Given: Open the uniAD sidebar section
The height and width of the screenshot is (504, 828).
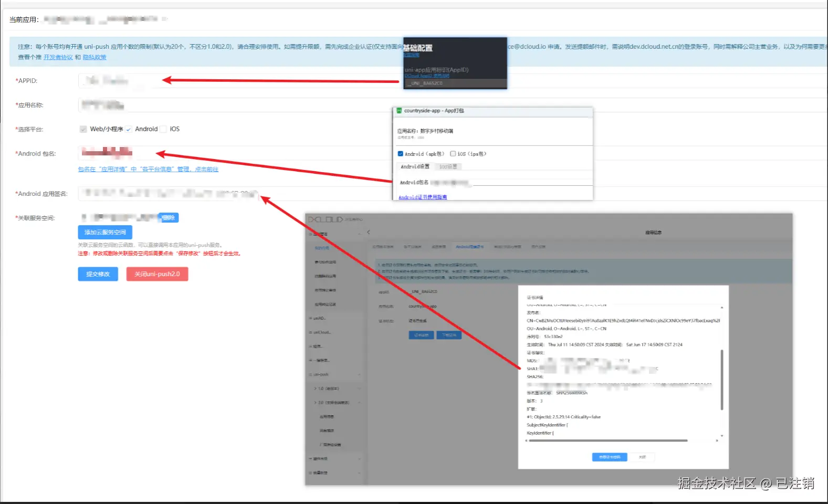Looking at the screenshot, I should click(334, 318).
